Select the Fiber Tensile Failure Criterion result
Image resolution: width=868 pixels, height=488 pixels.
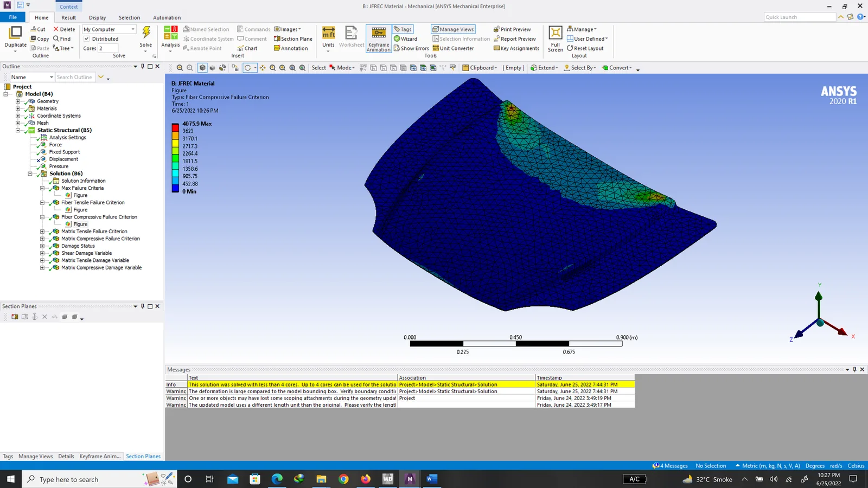click(93, 202)
